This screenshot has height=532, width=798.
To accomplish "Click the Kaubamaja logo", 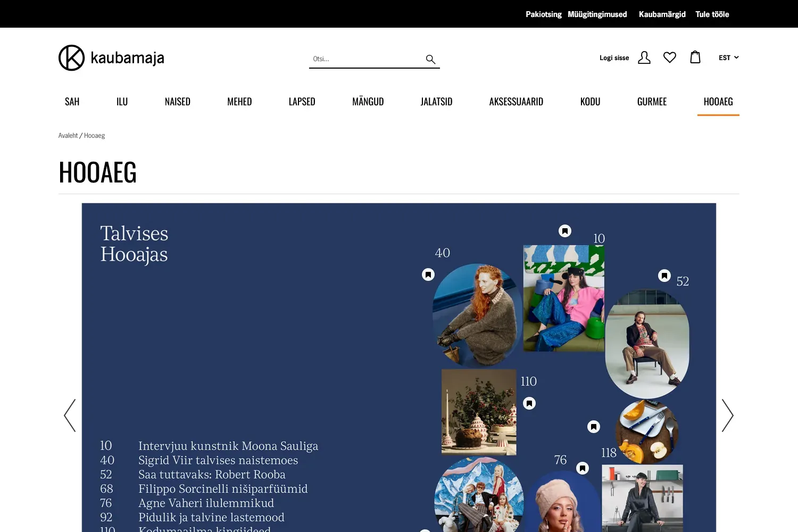I will pos(111,57).
